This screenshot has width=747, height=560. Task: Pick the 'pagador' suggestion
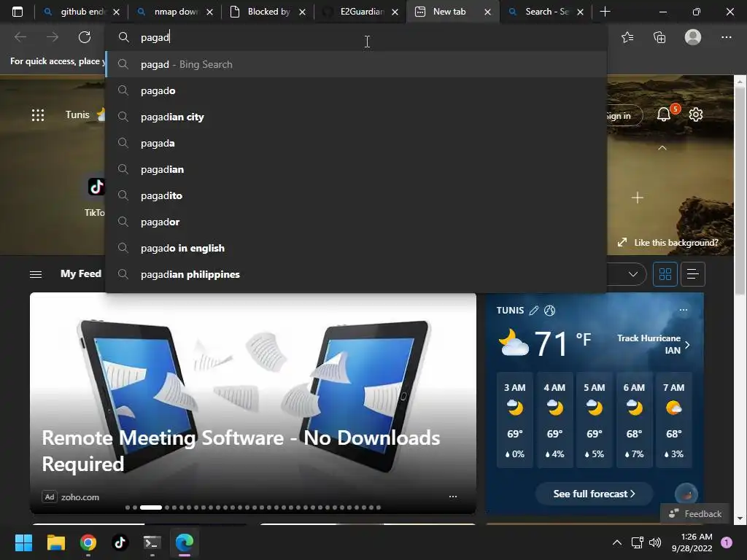356,222
